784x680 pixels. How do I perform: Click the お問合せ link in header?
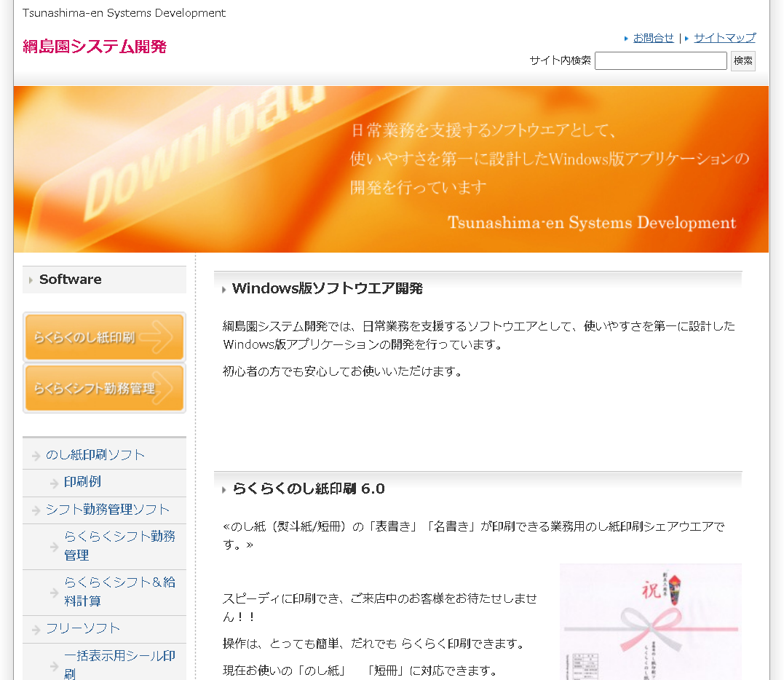[653, 38]
